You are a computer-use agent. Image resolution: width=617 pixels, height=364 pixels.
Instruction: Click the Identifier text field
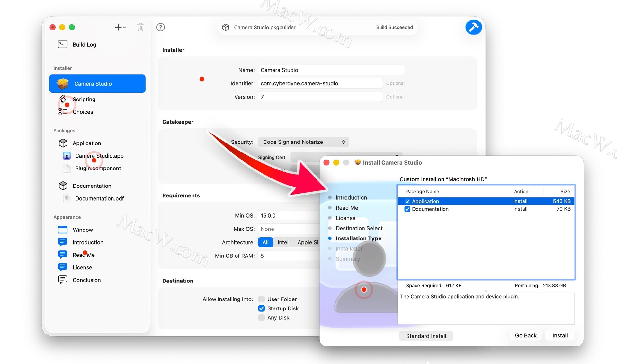pyautogui.click(x=320, y=83)
